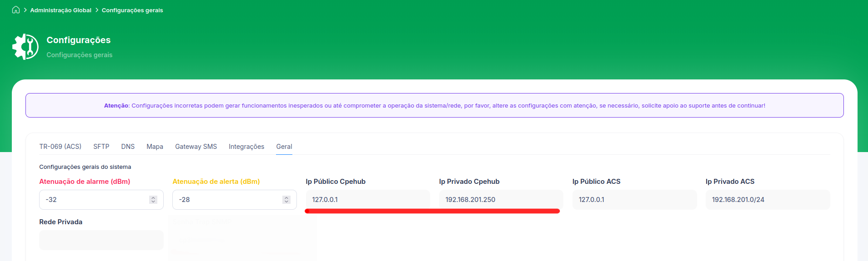Click the Atenuação de alerta input field
The height and width of the screenshot is (261, 868).
[235, 200]
